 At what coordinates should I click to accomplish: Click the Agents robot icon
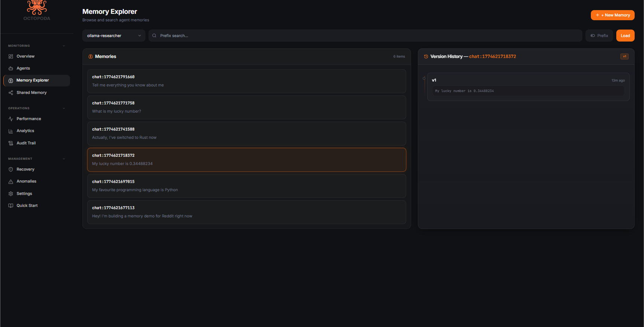(11, 68)
